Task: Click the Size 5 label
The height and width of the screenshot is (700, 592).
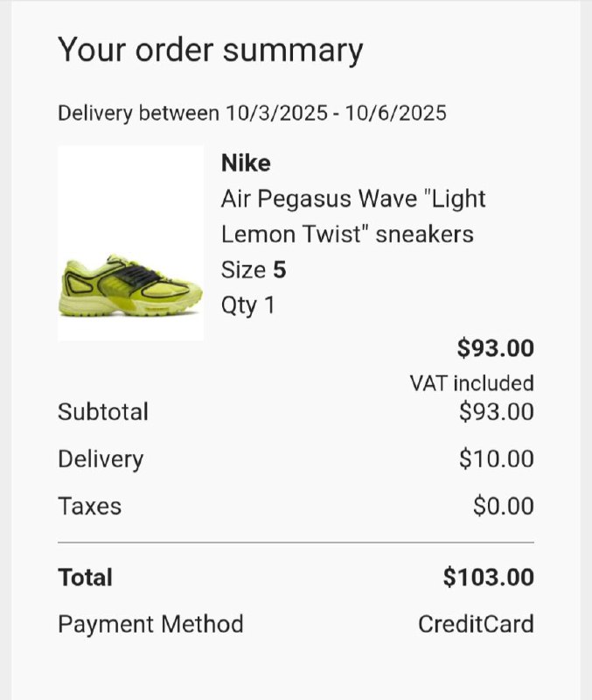Action: [x=254, y=270]
